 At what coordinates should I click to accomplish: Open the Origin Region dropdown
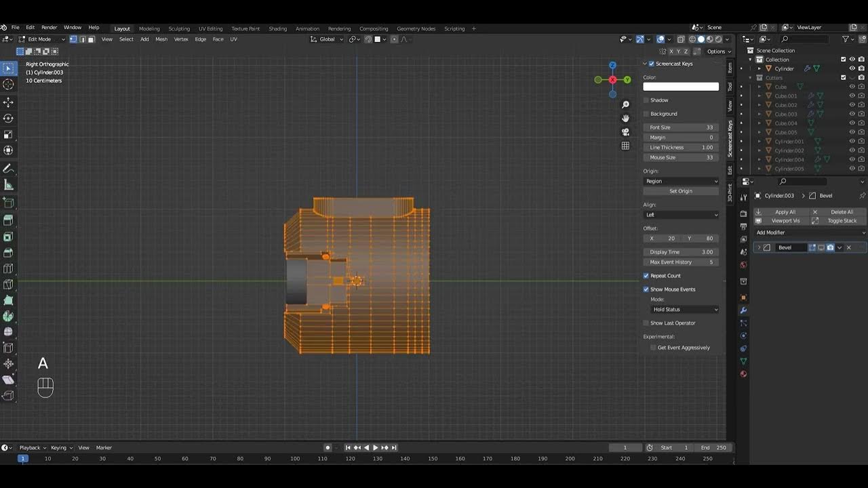click(x=681, y=181)
